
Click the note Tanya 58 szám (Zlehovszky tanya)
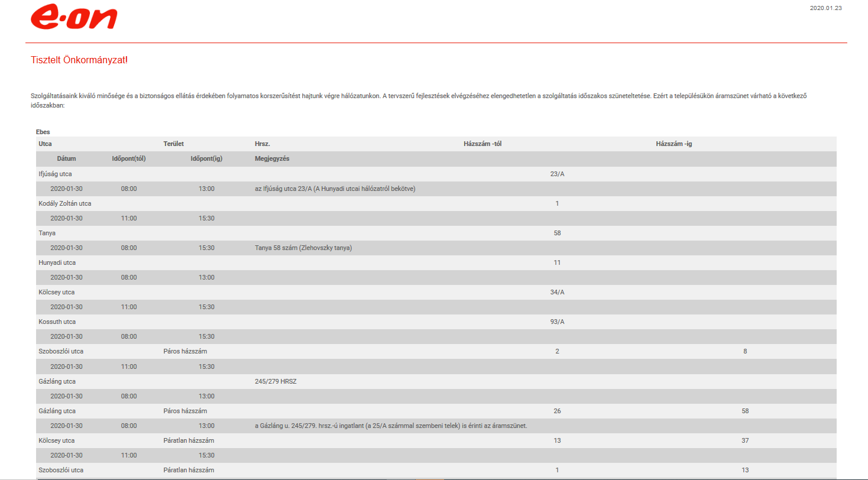pos(303,248)
